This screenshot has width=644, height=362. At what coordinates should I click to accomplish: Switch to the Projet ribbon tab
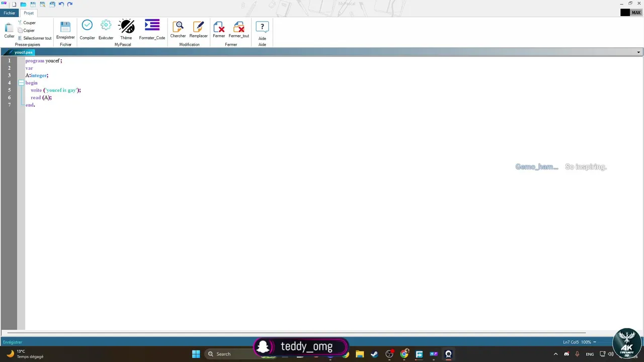coord(29,13)
